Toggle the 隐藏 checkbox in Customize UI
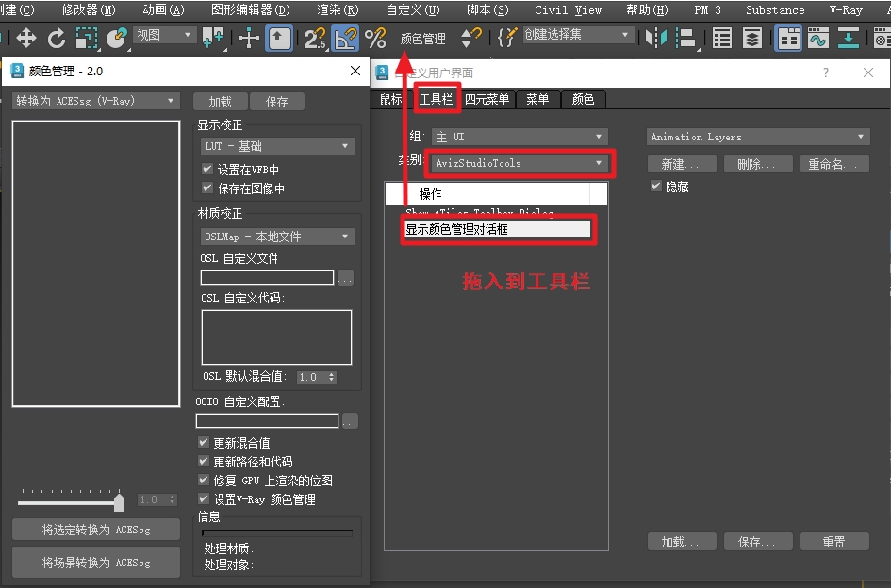The width and height of the screenshot is (891, 588). pyautogui.click(x=656, y=186)
